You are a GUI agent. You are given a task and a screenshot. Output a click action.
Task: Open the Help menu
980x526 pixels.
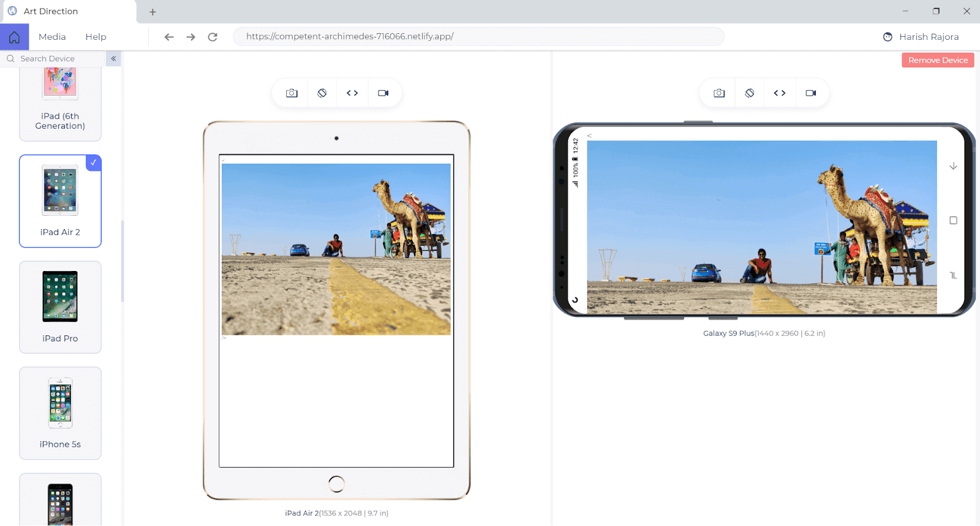pyautogui.click(x=96, y=37)
